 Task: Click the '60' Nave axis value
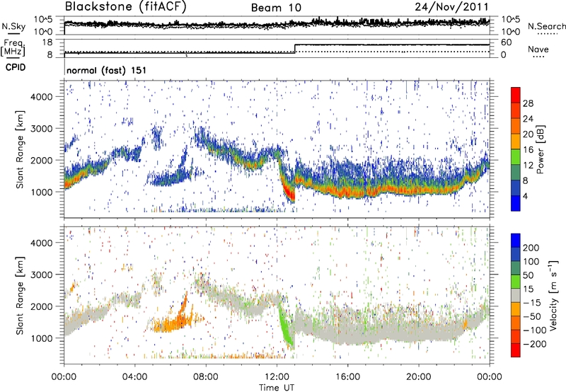(x=507, y=42)
